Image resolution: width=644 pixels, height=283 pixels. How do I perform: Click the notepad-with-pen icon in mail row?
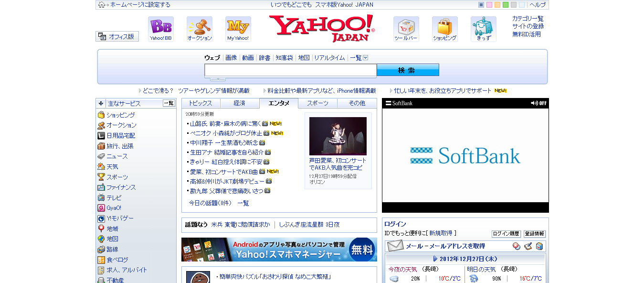528,246
